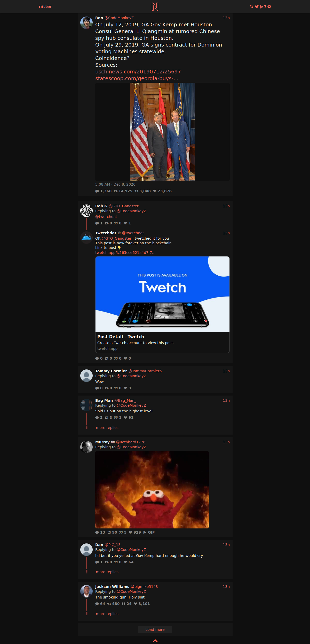The width and height of the screenshot is (310, 644).
Task: Open the Twetch preview card image
Action: [162, 294]
